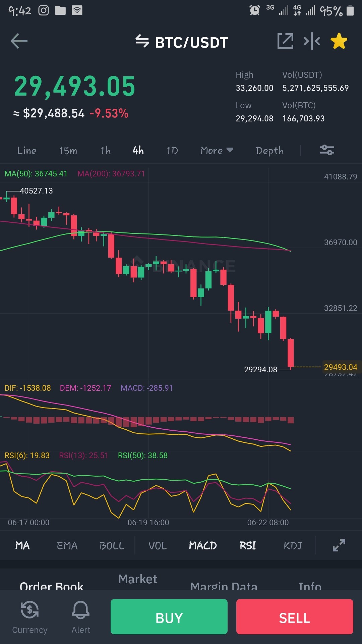Switch to the 15m interval
The width and height of the screenshot is (362, 644).
point(68,151)
